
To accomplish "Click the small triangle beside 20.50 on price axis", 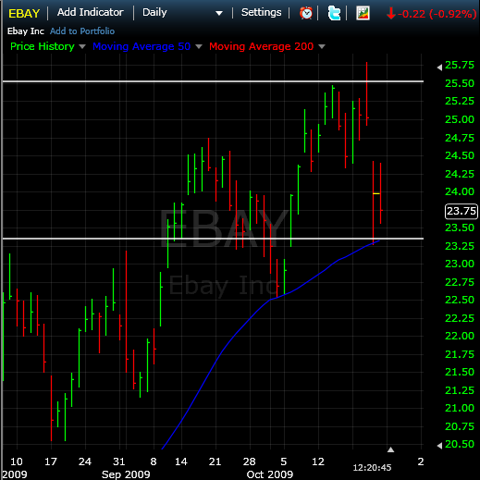I will coord(440,446).
